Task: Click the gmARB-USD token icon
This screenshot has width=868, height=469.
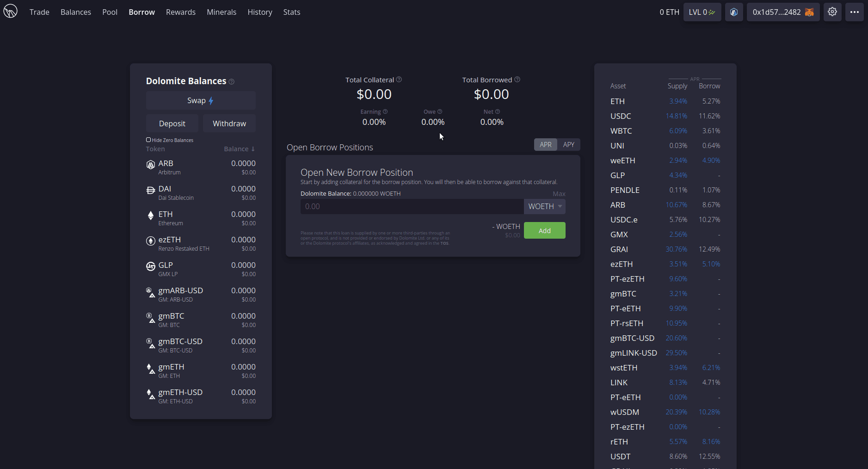Action: point(150,292)
